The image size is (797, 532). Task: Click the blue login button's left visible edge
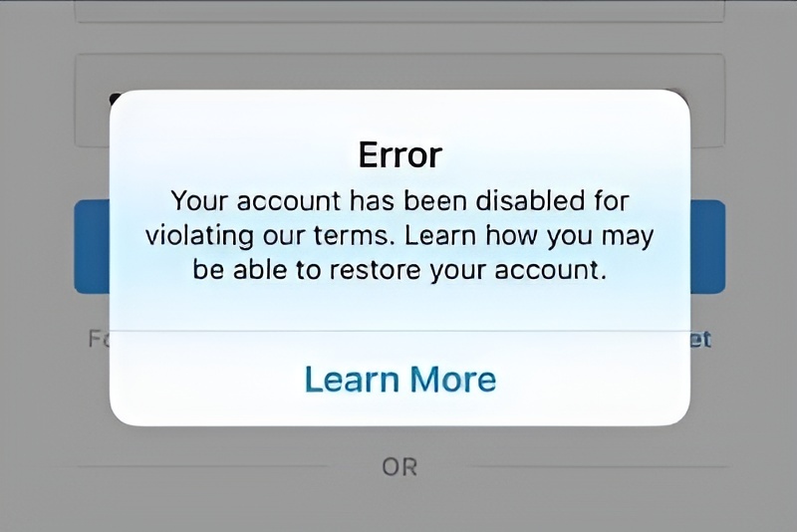[x=92, y=246]
